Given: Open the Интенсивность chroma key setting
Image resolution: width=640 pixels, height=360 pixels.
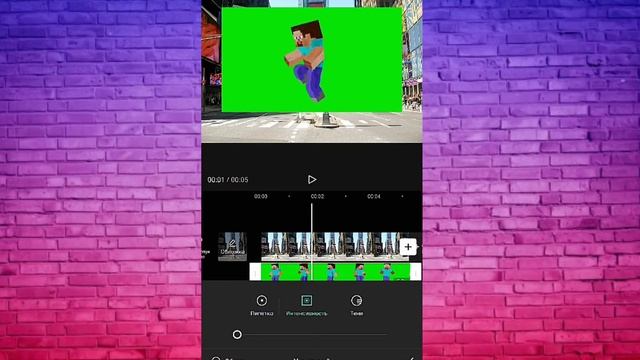Looking at the screenshot, I should pyautogui.click(x=307, y=305).
